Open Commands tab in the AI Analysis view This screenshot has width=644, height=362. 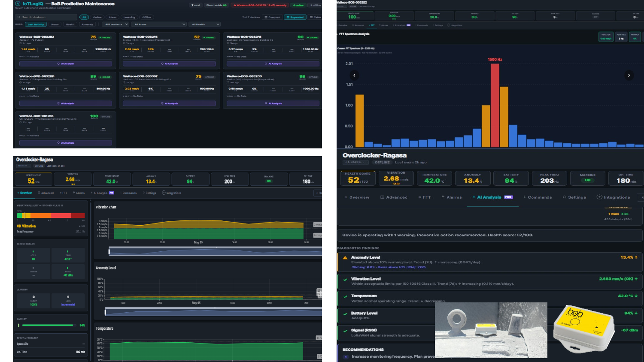coord(538,197)
